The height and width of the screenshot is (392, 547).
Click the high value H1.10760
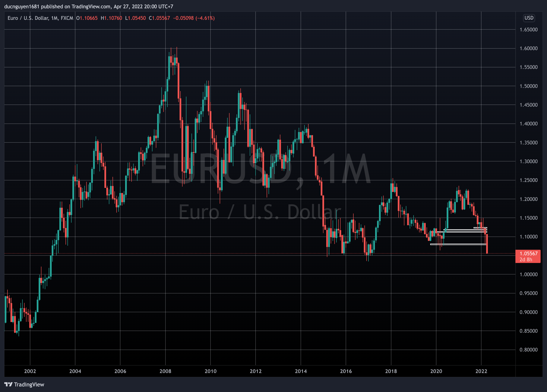[111, 18]
